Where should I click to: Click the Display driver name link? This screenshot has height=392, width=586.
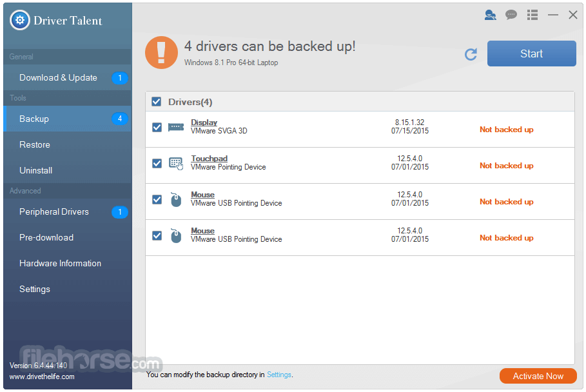coord(204,122)
